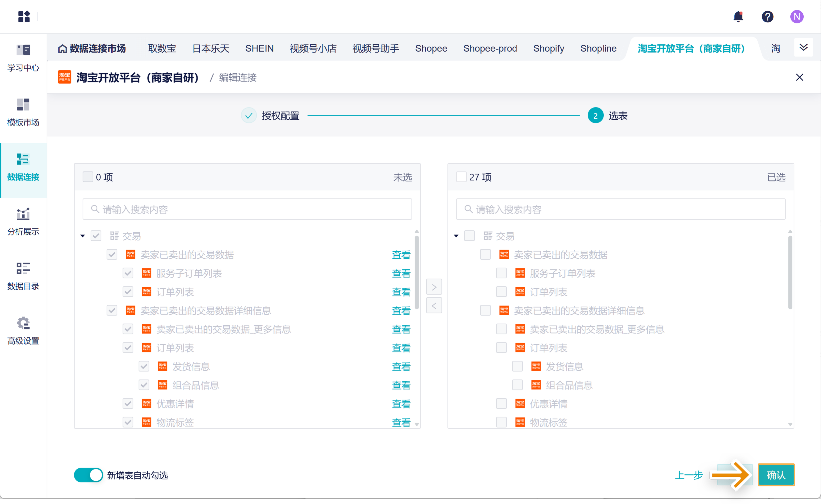Screen dimensions: 821x504
Task: Close the 编辑连接 panel with the X
Action: 799,77
